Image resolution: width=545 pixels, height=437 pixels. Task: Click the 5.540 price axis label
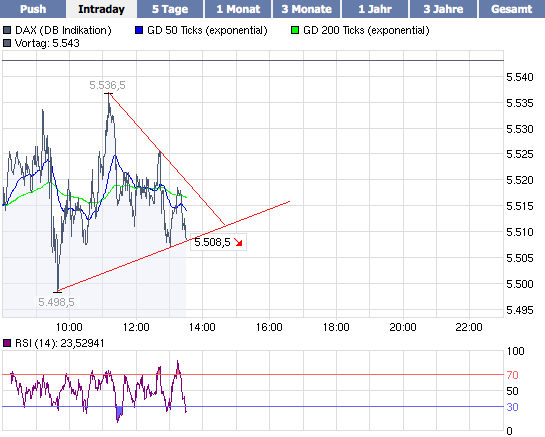click(x=520, y=77)
